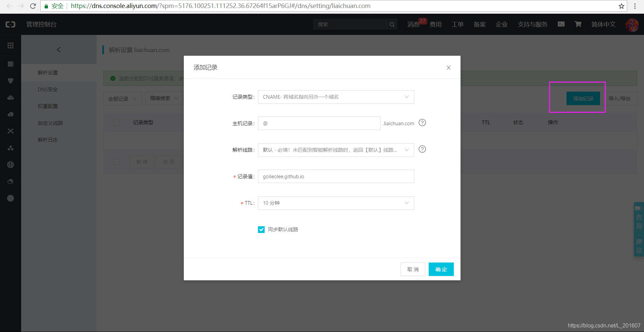Select 解析设置 in side menu
644x332 pixels.
(x=48, y=73)
